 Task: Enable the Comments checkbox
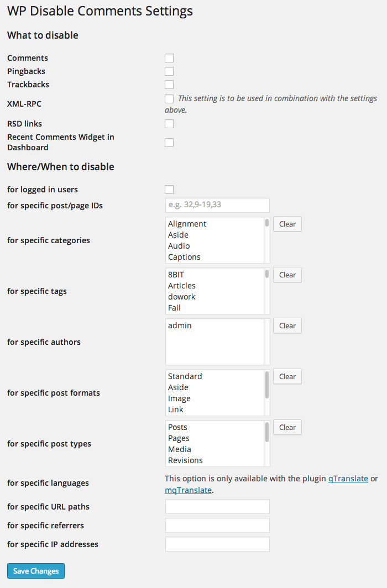(169, 58)
